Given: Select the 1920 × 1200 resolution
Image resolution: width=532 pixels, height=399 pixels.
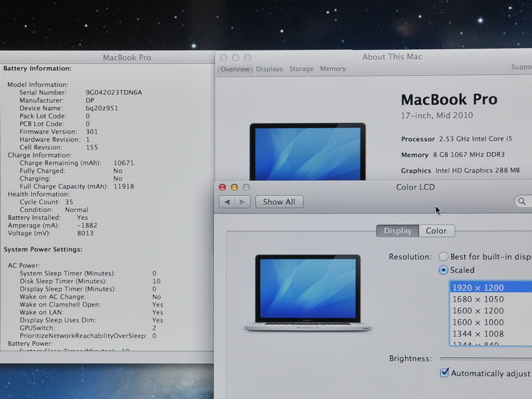Looking at the screenshot, I should pyautogui.click(x=491, y=287).
